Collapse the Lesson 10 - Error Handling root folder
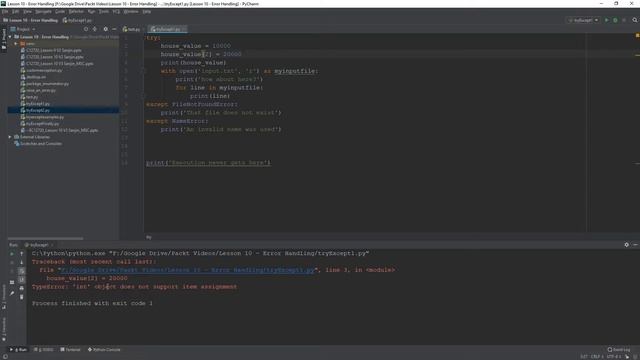Viewport: 640px width, 360px height. pyautogui.click(x=10, y=37)
